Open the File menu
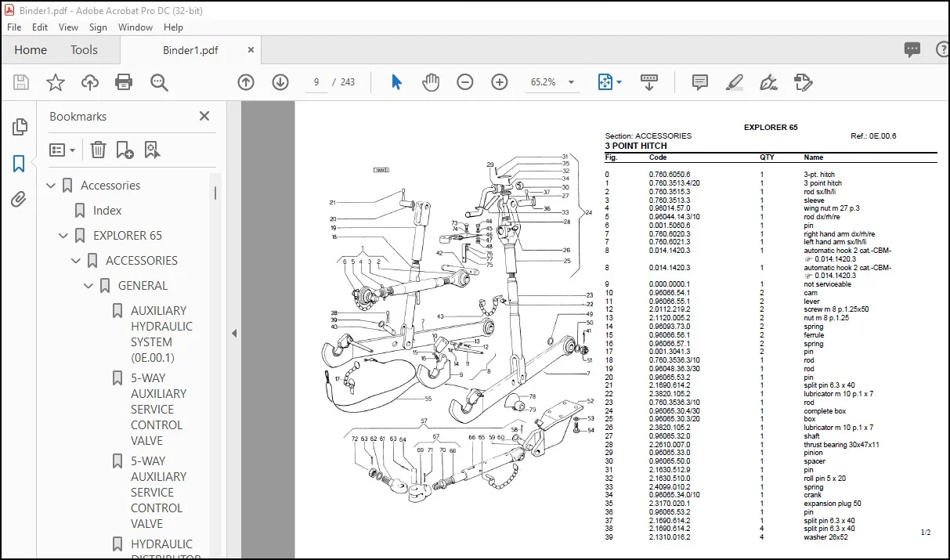 [15, 27]
